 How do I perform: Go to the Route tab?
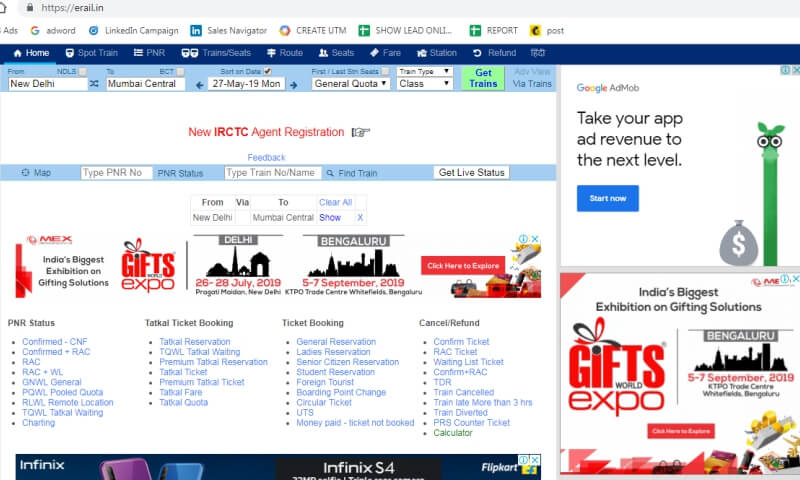pyautogui.click(x=285, y=53)
